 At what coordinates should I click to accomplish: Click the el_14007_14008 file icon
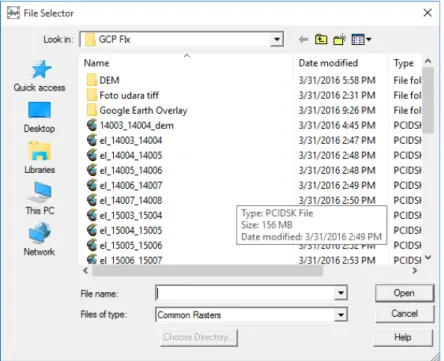pos(92,200)
